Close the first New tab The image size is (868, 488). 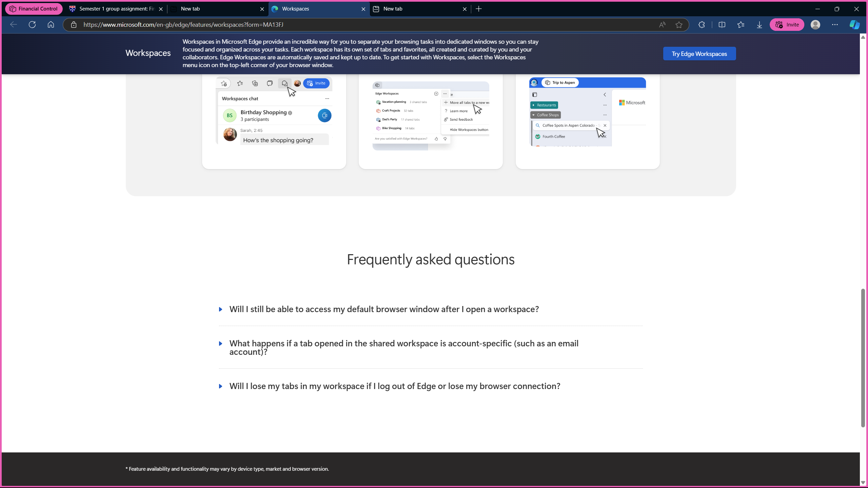[x=262, y=9]
